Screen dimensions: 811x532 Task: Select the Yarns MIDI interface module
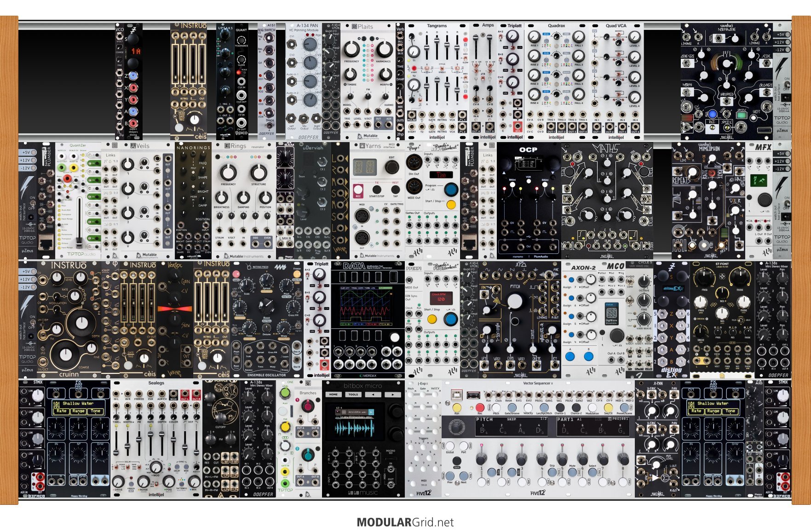(377, 201)
